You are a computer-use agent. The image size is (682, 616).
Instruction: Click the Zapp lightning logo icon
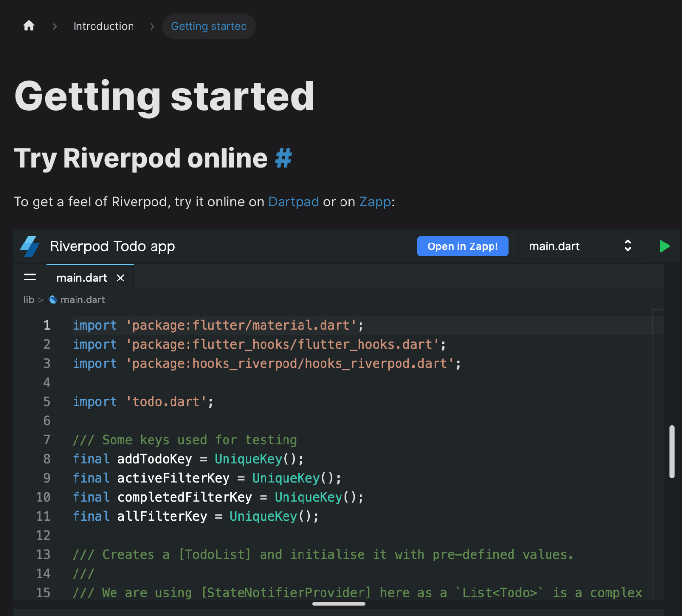pos(30,246)
